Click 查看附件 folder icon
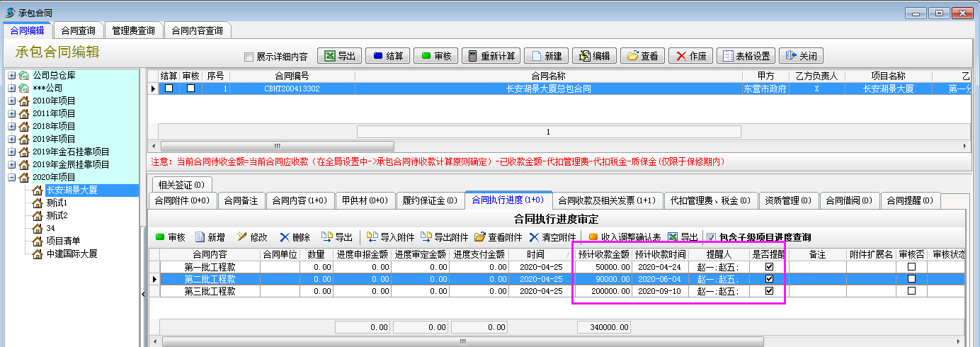980x347 pixels. [498, 237]
